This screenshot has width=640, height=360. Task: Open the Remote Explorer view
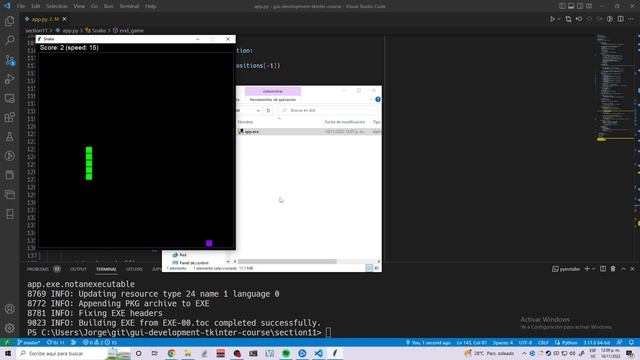pos(9,98)
